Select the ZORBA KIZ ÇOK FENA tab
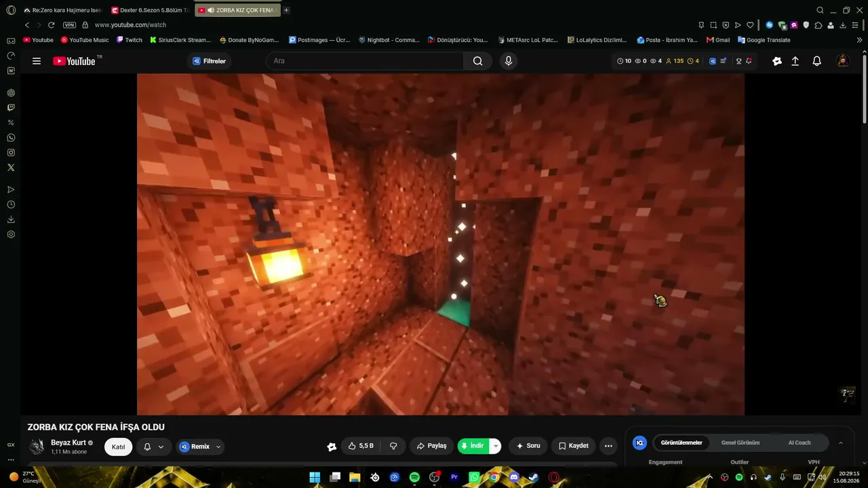This screenshot has width=868, height=488. coord(237,10)
